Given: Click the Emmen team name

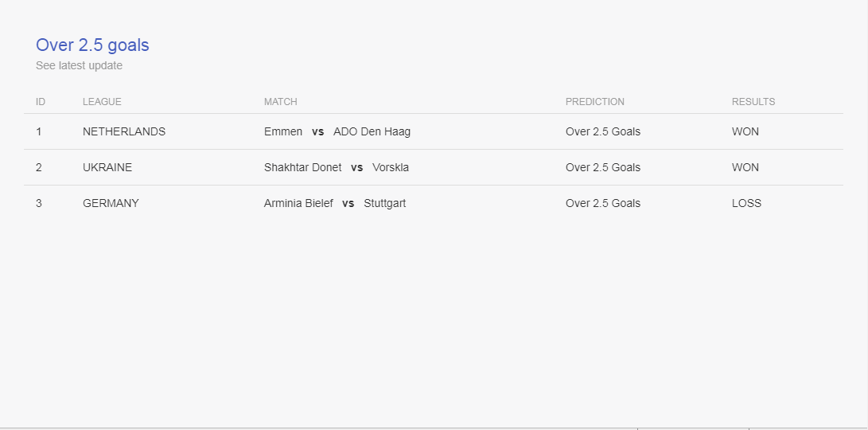Looking at the screenshot, I should (283, 132).
